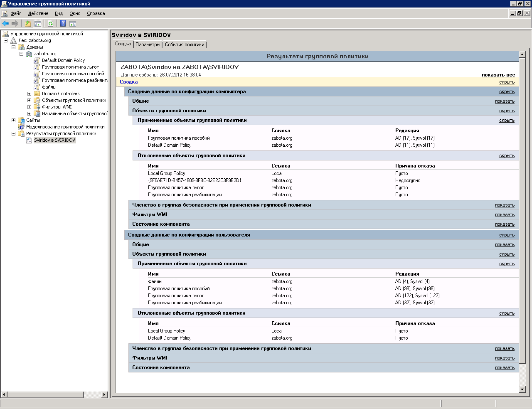Click the Refresh toolbar icon

(50, 24)
